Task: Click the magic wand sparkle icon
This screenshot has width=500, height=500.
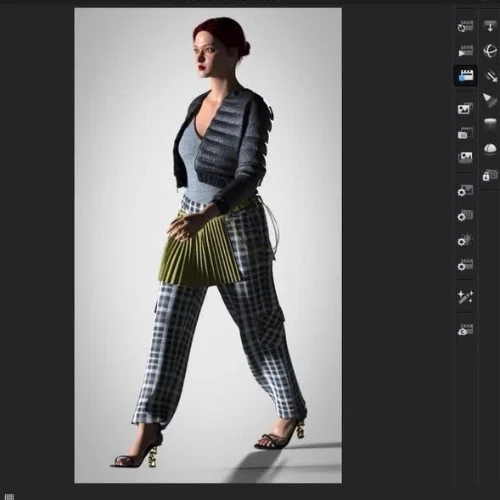Action: point(466,297)
